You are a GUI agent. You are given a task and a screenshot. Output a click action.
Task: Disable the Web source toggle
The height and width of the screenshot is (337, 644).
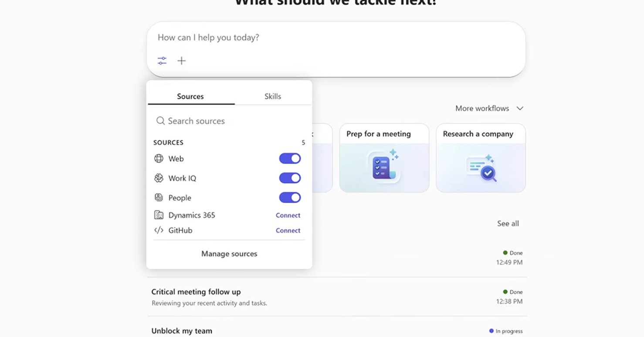pos(290,159)
